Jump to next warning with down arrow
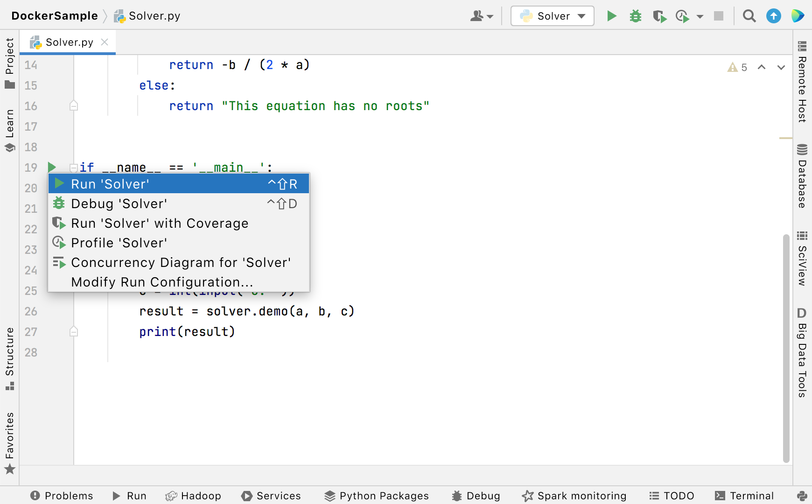This screenshot has height=504, width=812. 781,67
